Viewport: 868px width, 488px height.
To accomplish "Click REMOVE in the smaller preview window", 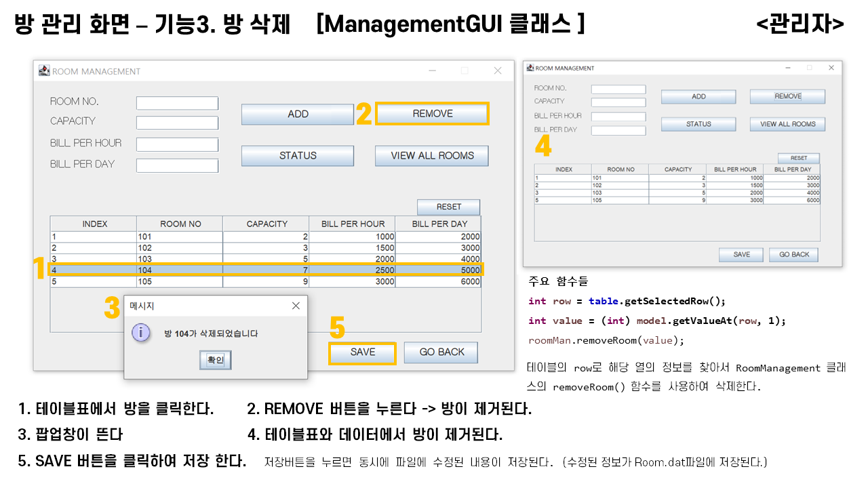I will [787, 96].
